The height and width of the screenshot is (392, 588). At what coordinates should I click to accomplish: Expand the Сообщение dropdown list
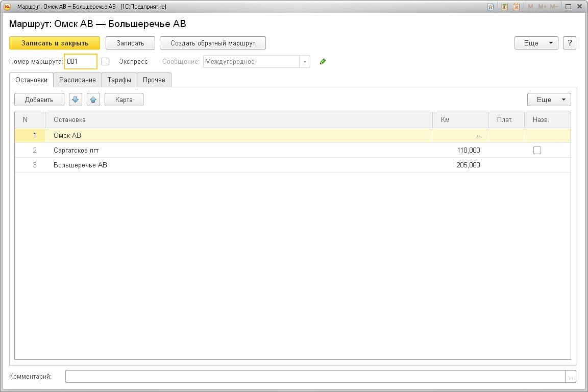[305, 62]
